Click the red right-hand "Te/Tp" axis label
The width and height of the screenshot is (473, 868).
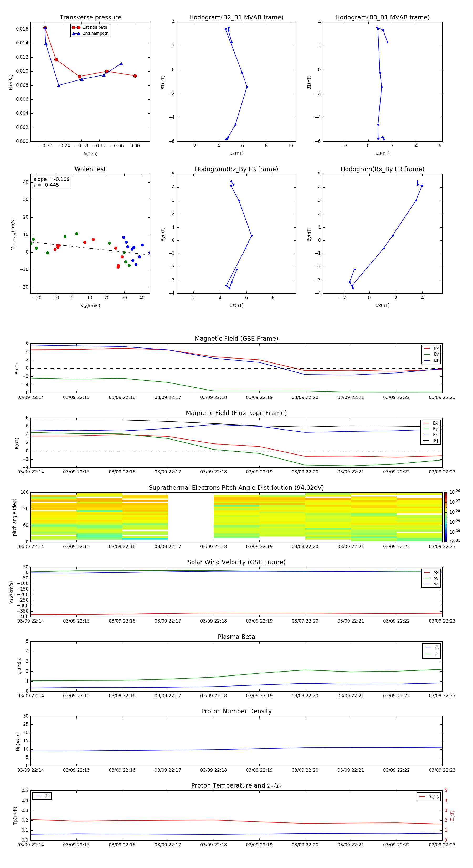452,815
